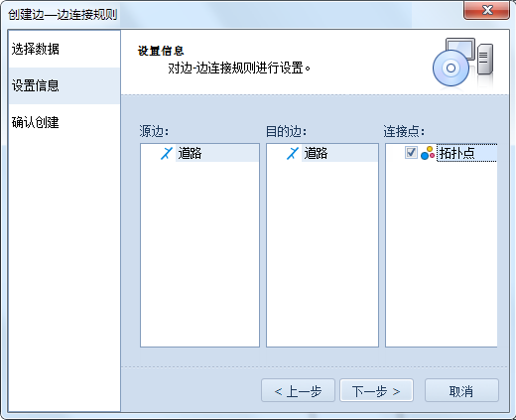Click the bold 设置信息 header title
Image resolution: width=516 pixels, height=420 pixels.
pos(161,51)
